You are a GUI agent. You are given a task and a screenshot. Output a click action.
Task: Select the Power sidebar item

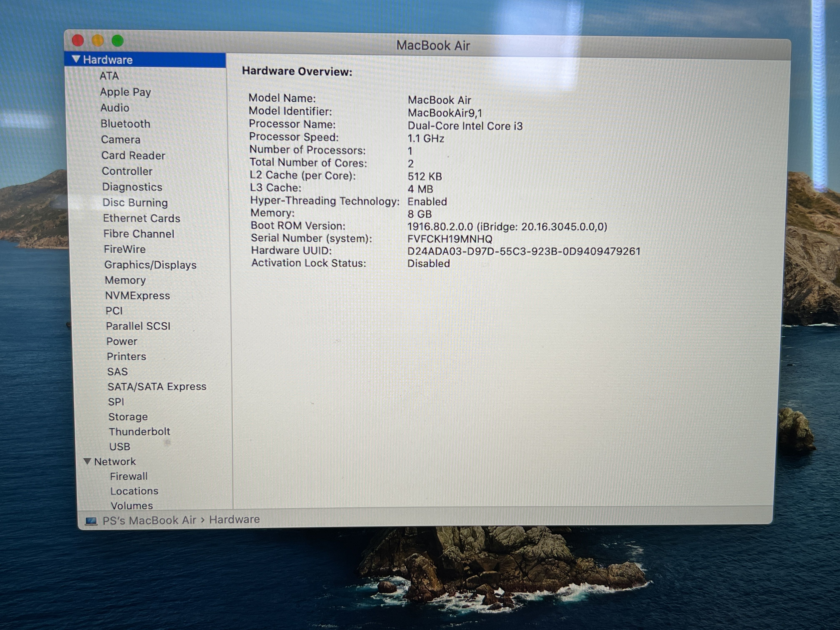click(121, 341)
